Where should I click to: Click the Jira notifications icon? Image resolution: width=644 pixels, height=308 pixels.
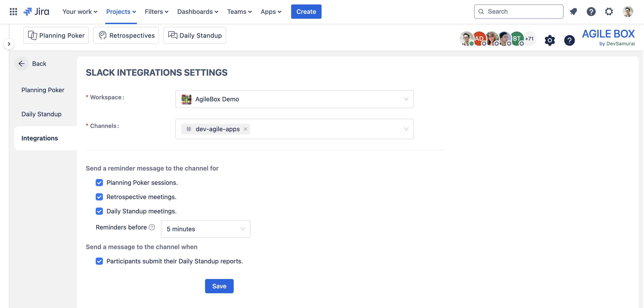(x=573, y=11)
